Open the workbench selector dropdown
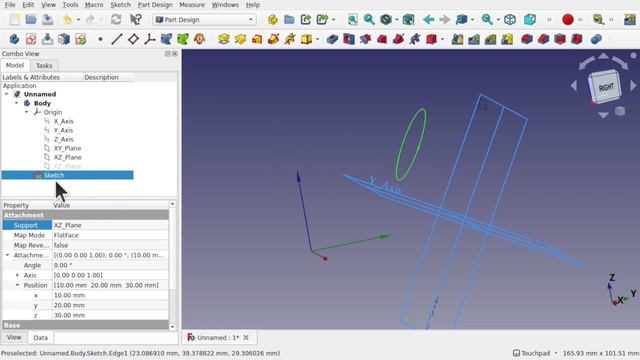The height and width of the screenshot is (360, 640). [x=204, y=20]
